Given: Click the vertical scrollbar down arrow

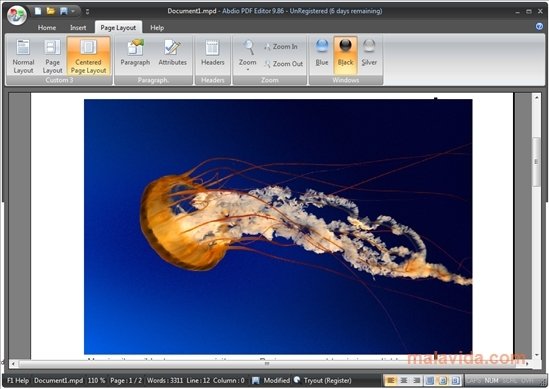Looking at the screenshot, I should [x=536, y=355].
